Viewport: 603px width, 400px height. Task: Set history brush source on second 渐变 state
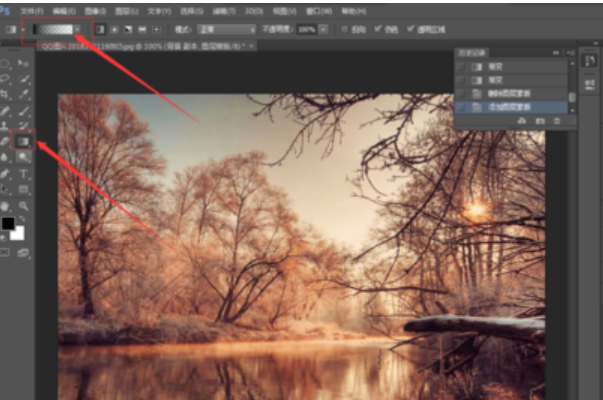pos(462,80)
